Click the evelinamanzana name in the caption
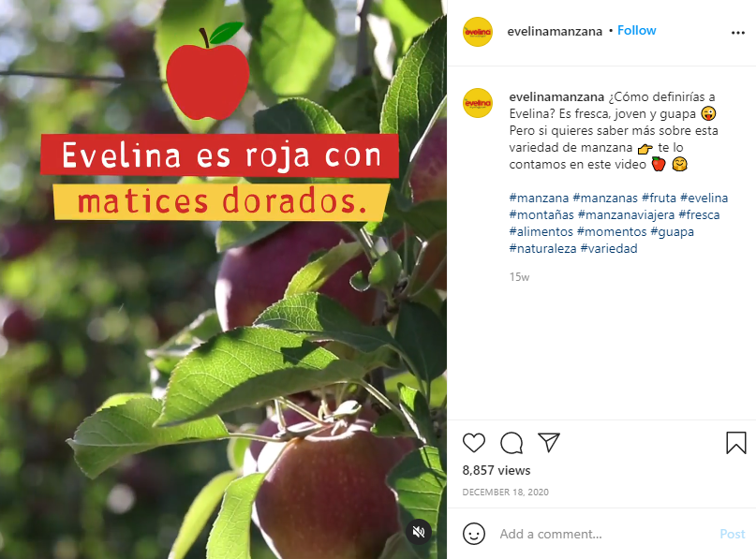Screen dimensions: 756x559 [556, 96]
